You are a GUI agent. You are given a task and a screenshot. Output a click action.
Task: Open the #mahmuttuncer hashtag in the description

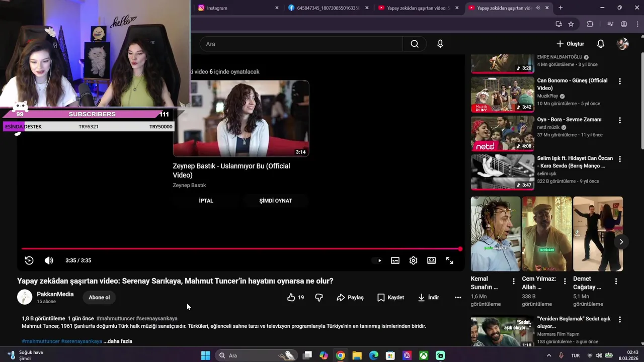click(x=41, y=341)
